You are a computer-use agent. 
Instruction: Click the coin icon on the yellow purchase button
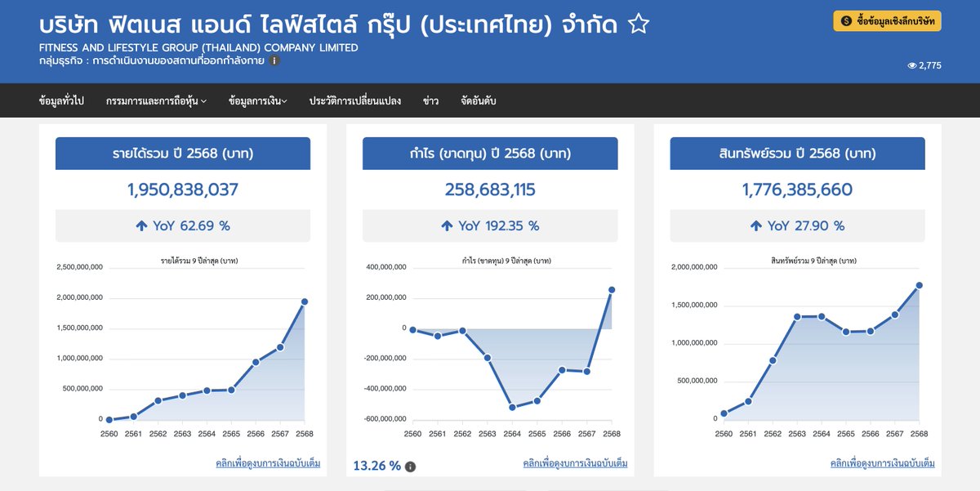coord(846,21)
